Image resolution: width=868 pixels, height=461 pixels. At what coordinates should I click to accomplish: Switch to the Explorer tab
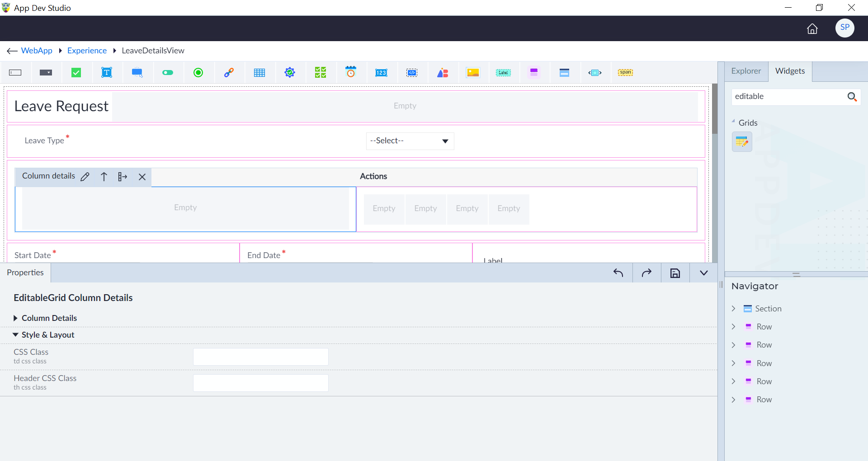[746, 71]
